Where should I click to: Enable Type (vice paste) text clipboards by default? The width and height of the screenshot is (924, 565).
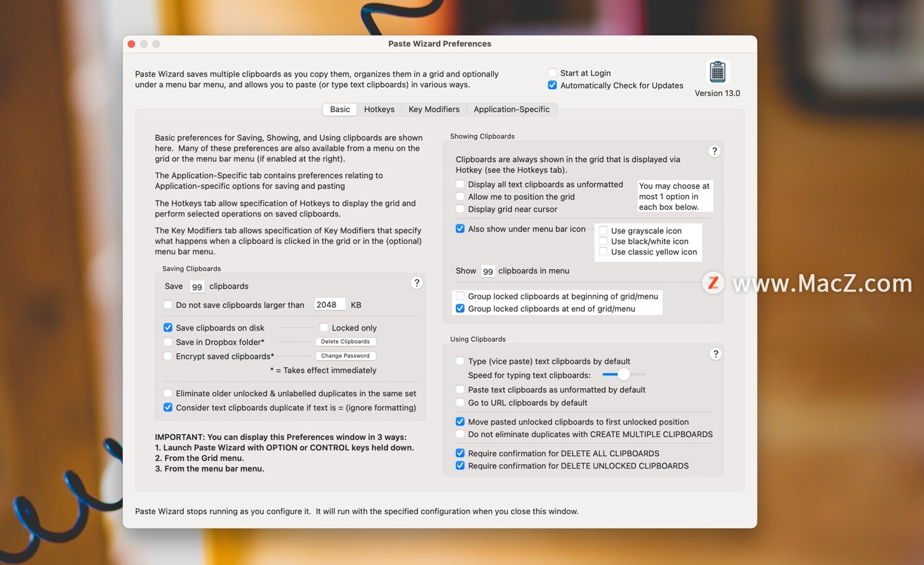tap(460, 361)
